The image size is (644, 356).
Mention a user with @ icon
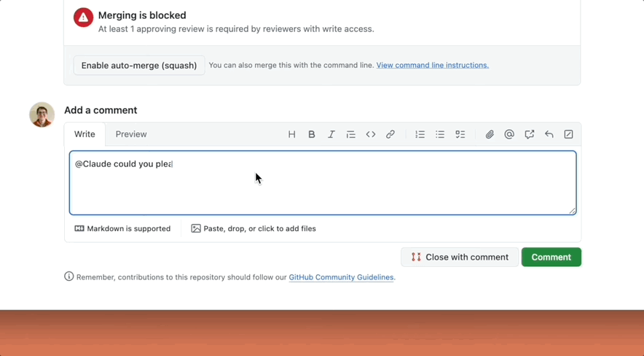pos(509,134)
